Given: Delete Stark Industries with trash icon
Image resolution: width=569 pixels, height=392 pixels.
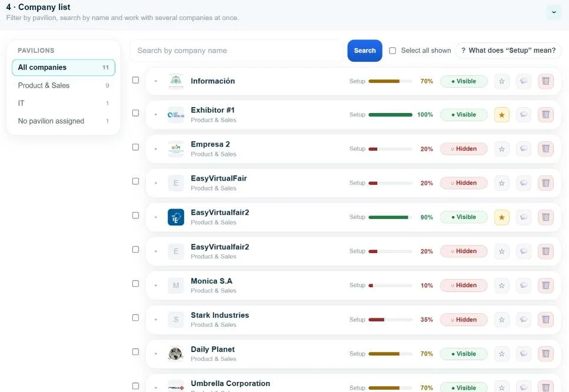Looking at the screenshot, I should pos(545,320).
